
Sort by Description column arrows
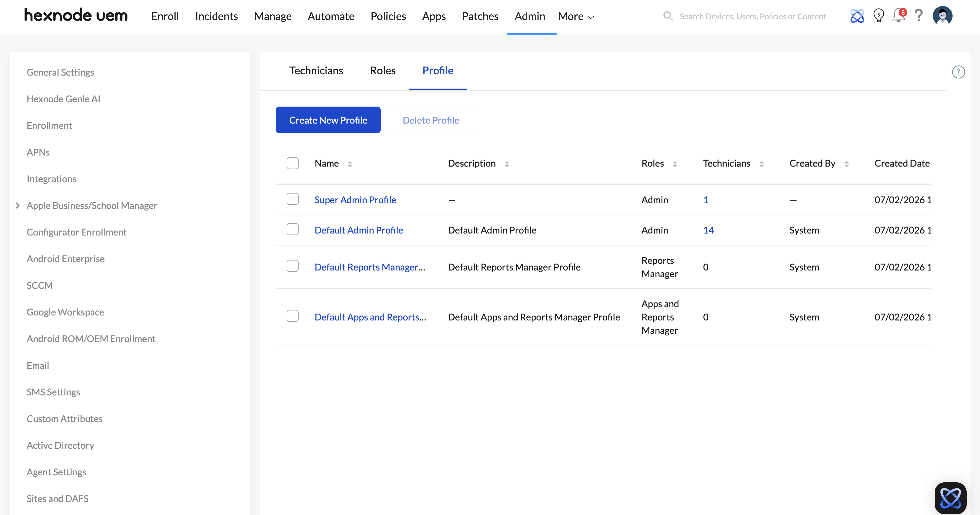[x=507, y=164]
